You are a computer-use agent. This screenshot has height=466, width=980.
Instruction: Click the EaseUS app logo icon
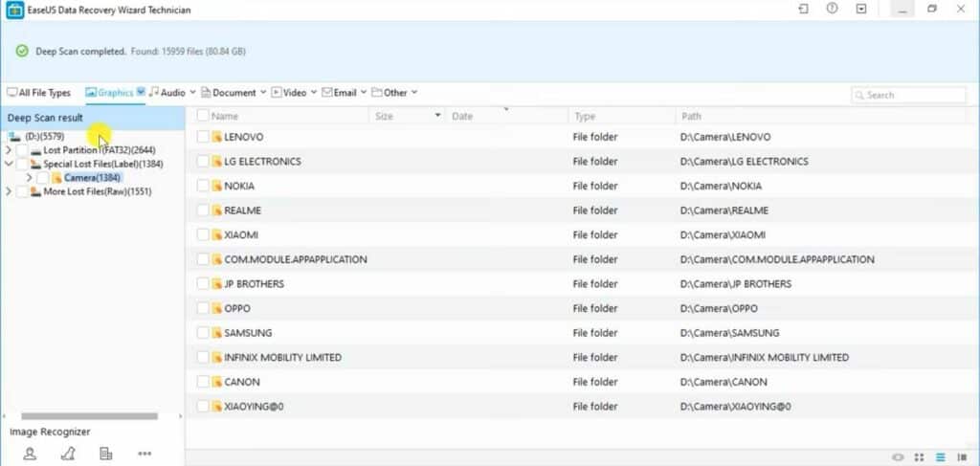click(x=15, y=10)
